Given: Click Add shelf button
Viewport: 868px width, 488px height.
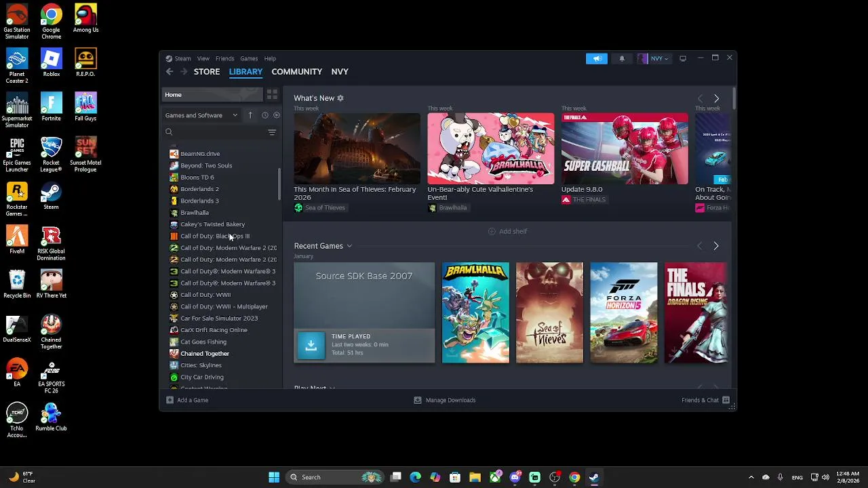Looking at the screenshot, I should tap(507, 232).
